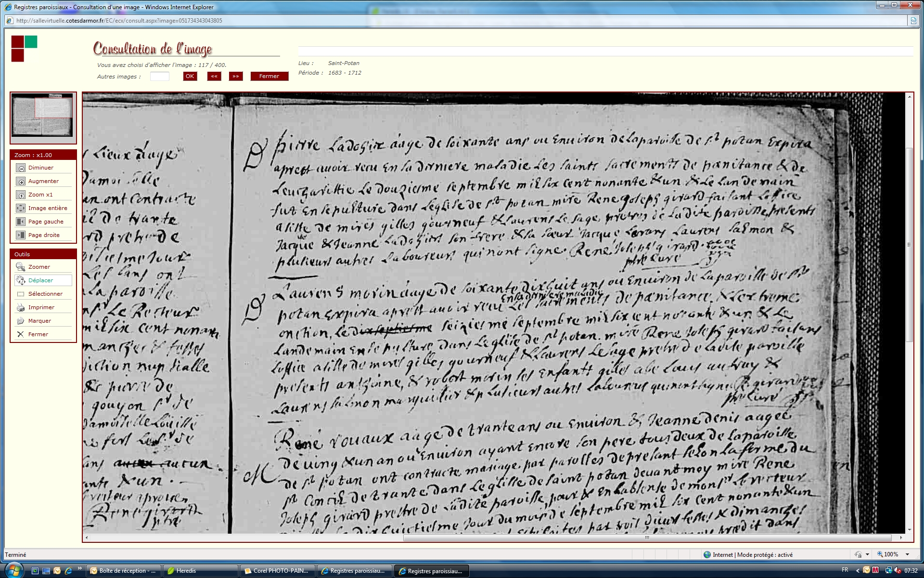Click the red Fermer button

[x=269, y=76]
